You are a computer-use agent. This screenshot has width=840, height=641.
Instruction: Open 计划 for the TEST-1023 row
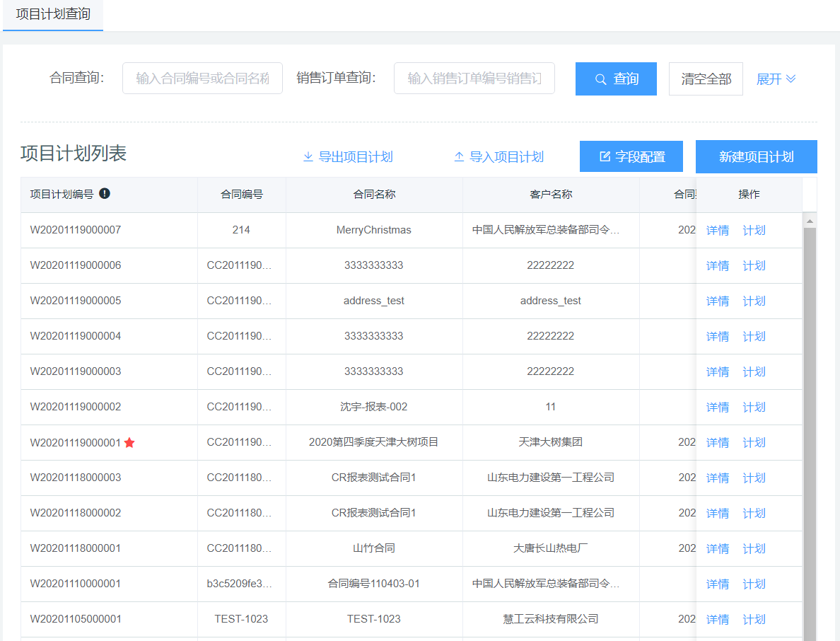coord(754,620)
